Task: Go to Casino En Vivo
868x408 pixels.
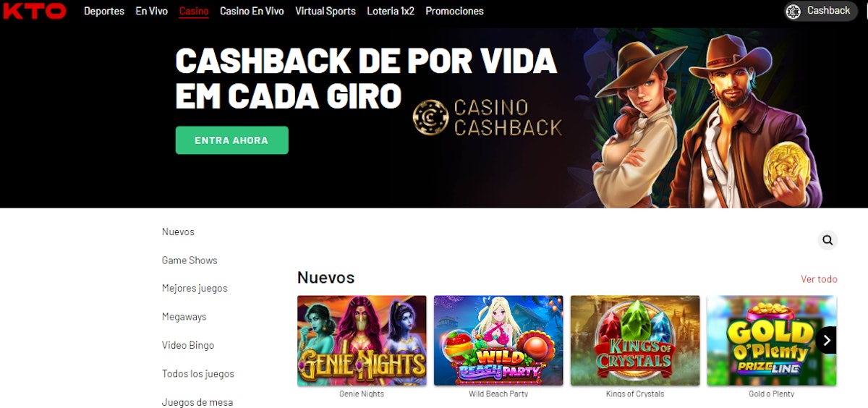Action: pos(252,11)
